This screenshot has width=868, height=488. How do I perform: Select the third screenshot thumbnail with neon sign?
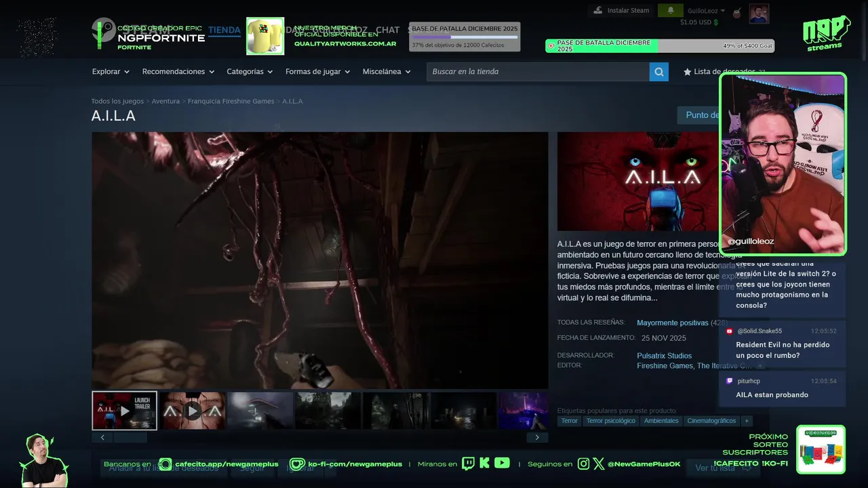(260, 411)
